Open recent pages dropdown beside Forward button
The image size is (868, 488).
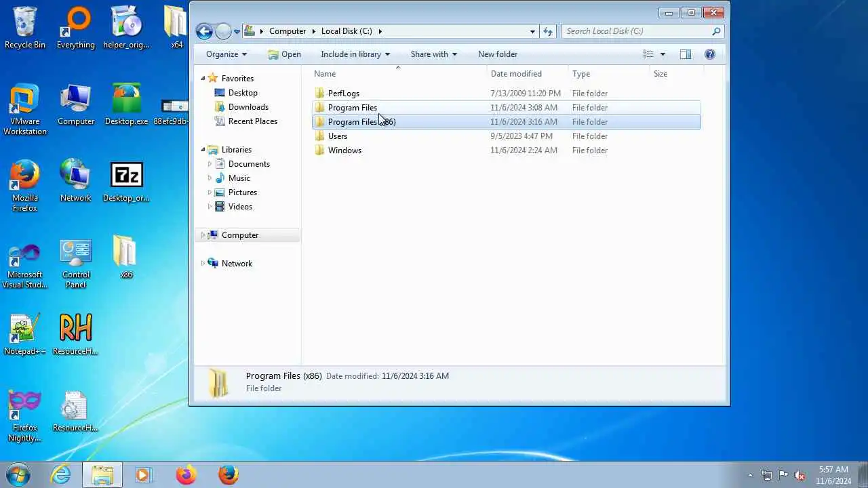coord(237,31)
